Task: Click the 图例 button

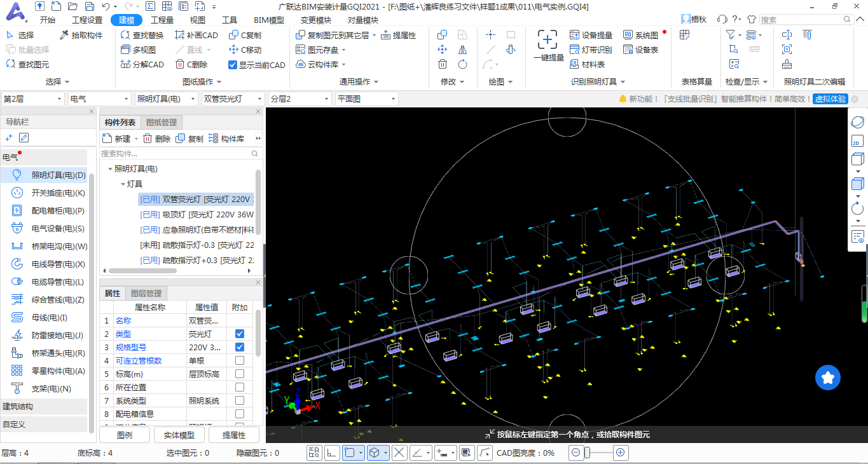Action: click(x=125, y=435)
